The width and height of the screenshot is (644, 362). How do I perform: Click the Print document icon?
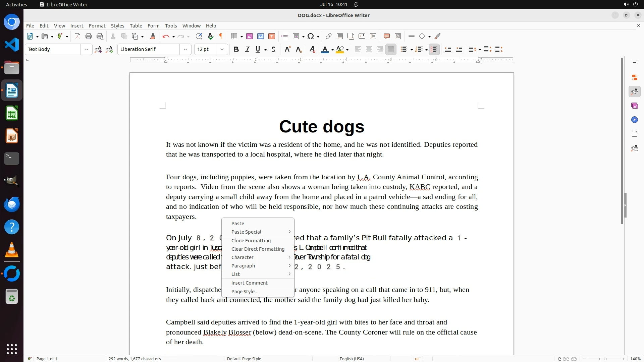click(89, 37)
